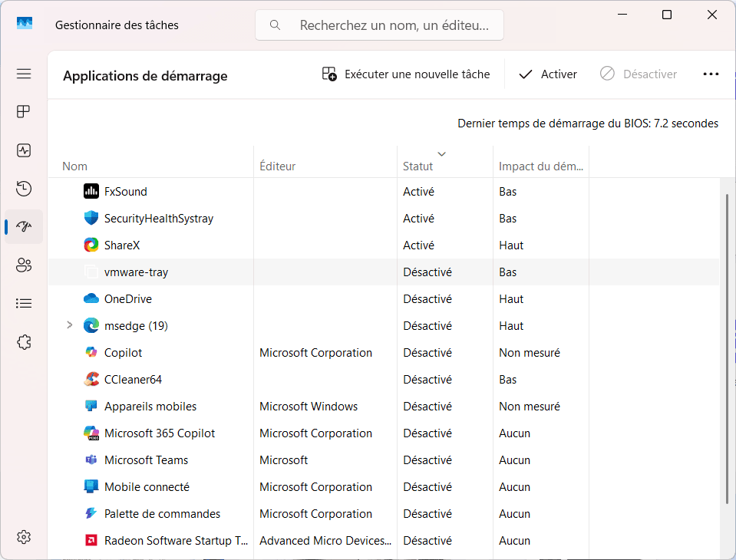Screen dimensions: 736x560
Task: Click the Appareils mobiles icon
Action: point(91,406)
